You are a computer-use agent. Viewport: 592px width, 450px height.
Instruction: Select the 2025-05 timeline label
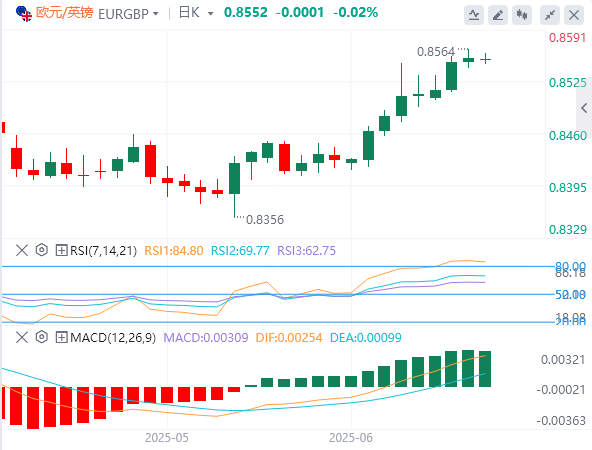tap(166, 438)
